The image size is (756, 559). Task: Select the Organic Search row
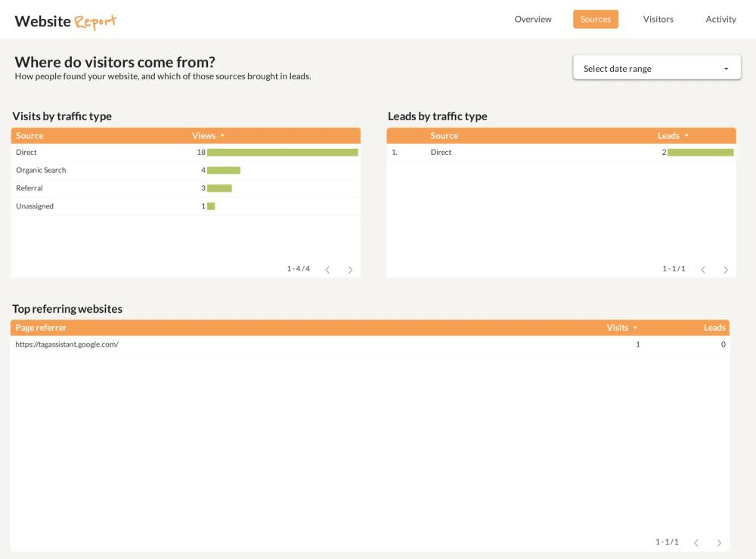[x=186, y=170]
